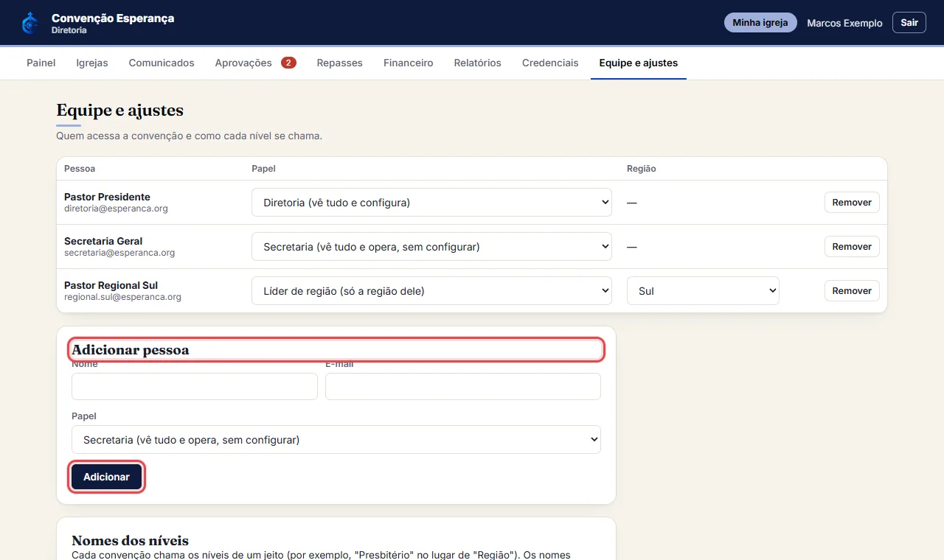Click the Adicionar button
The height and width of the screenshot is (560, 944).
tap(106, 477)
